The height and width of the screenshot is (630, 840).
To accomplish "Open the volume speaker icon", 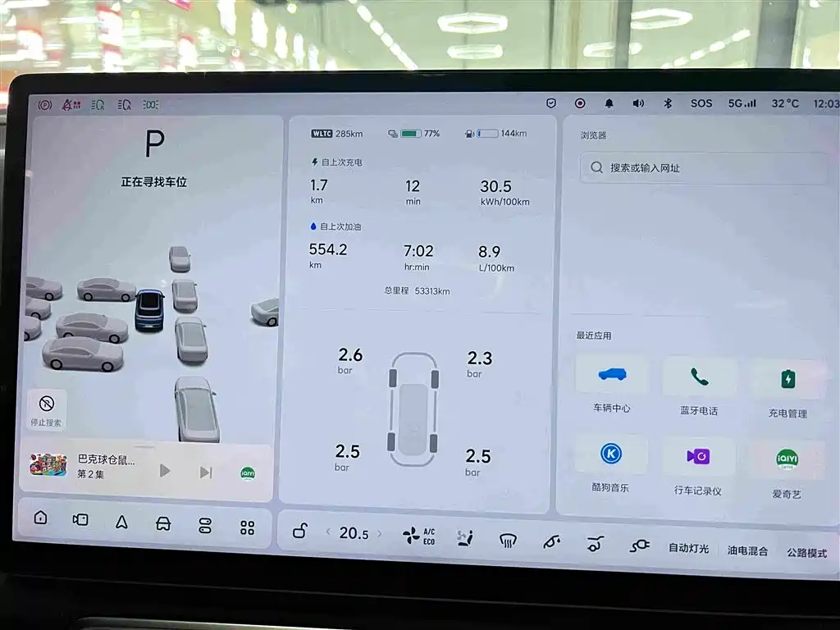I will tap(638, 103).
